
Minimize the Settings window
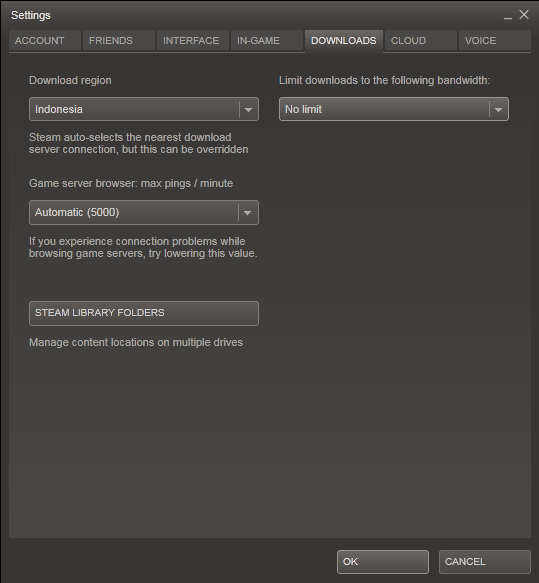coord(508,16)
